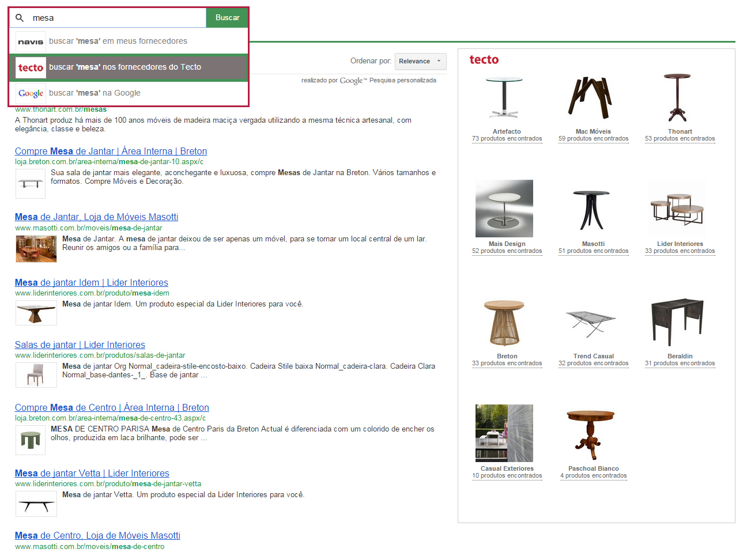Select buscar 'mesa' nos fornecedores do Tecto
Image resolution: width=747 pixels, height=560 pixels.
click(x=129, y=67)
